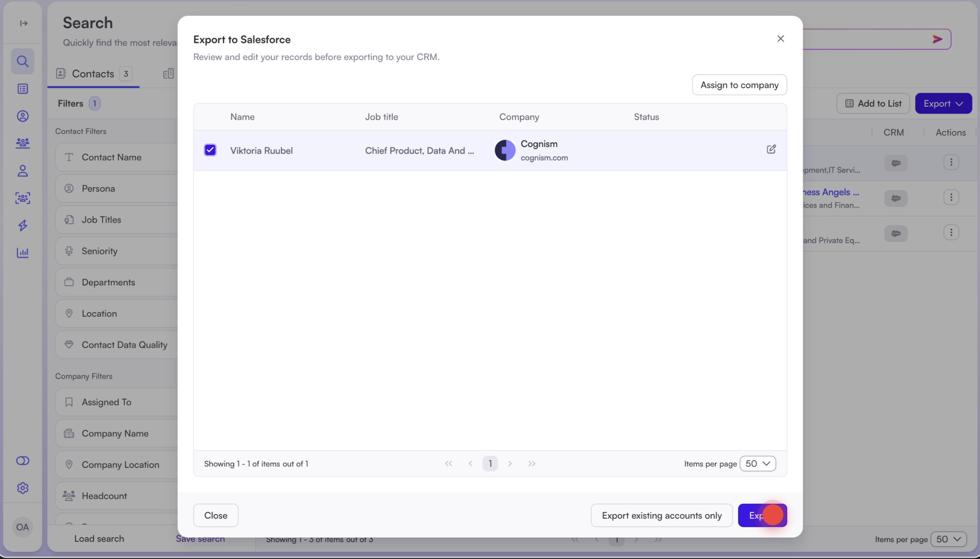Screen dimensions: 980x559
Task: Select page 1 in modal pagination
Action: click(490, 464)
